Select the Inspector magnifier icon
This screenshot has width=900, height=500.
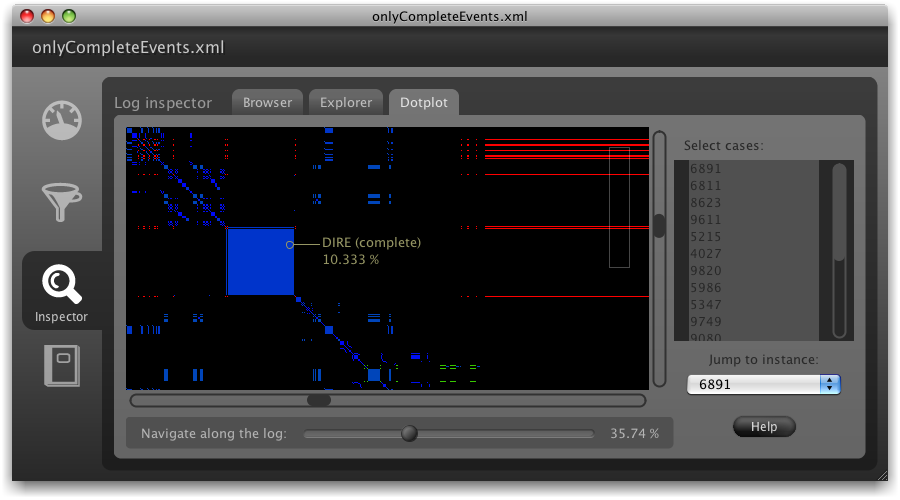(x=62, y=286)
